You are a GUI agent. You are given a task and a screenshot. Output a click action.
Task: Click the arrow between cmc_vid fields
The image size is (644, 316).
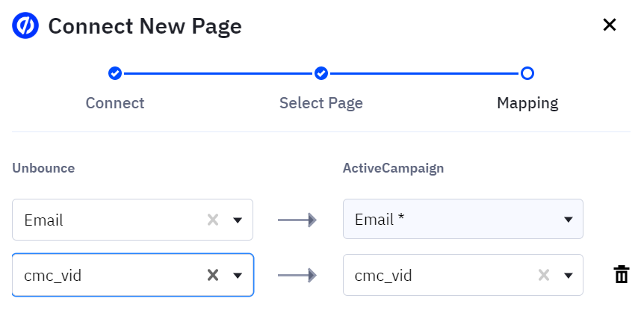click(297, 275)
